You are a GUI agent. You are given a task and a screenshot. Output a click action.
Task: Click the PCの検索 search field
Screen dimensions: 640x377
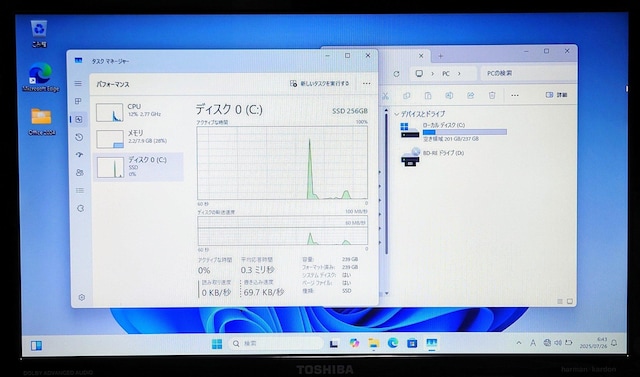tap(528, 74)
